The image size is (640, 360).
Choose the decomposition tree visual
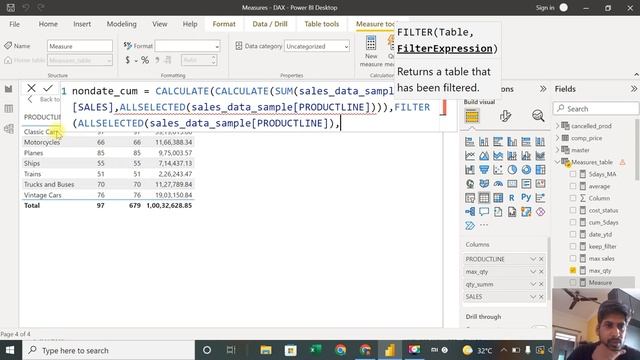[470, 212]
